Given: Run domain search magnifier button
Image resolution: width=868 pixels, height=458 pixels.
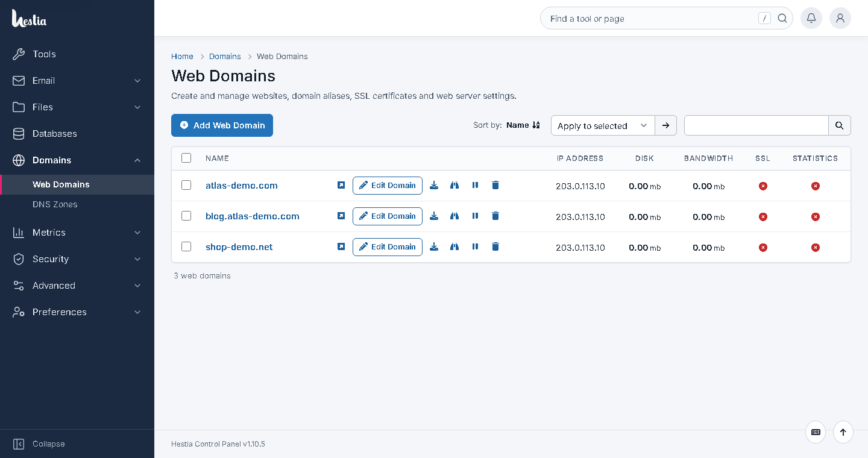Looking at the screenshot, I should tap(840, 125).
